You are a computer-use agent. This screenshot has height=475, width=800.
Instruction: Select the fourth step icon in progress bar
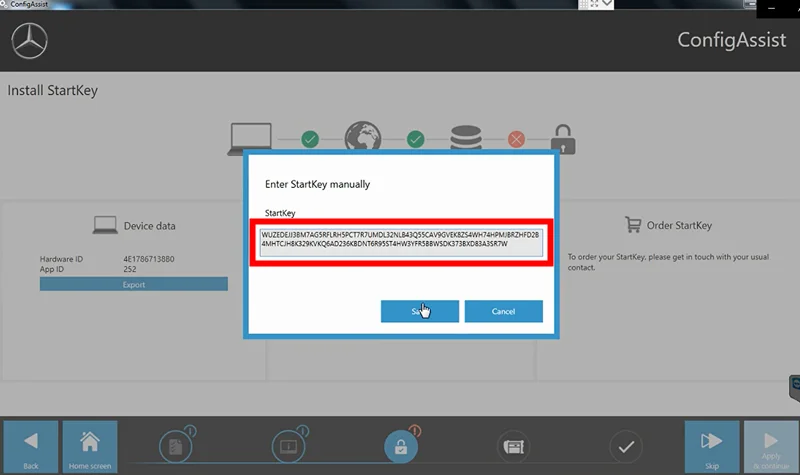pyautogui.click(x=514, y=447)
